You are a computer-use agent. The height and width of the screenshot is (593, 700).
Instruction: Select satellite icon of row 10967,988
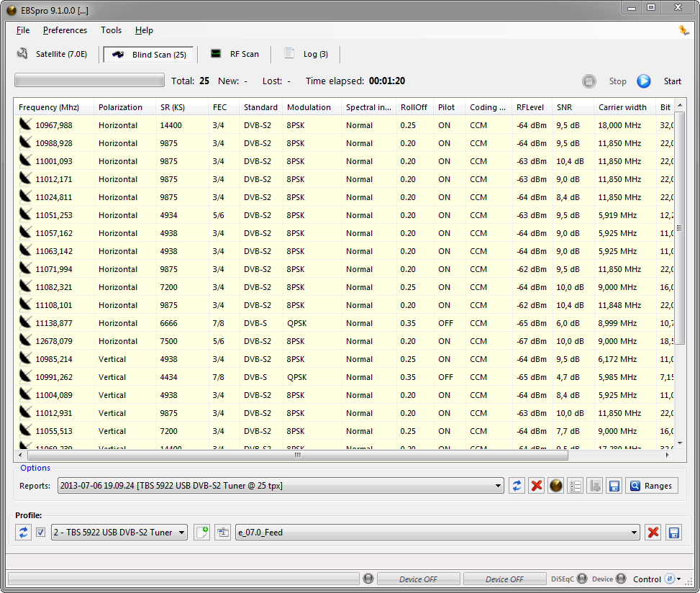(x=25, y=124)
